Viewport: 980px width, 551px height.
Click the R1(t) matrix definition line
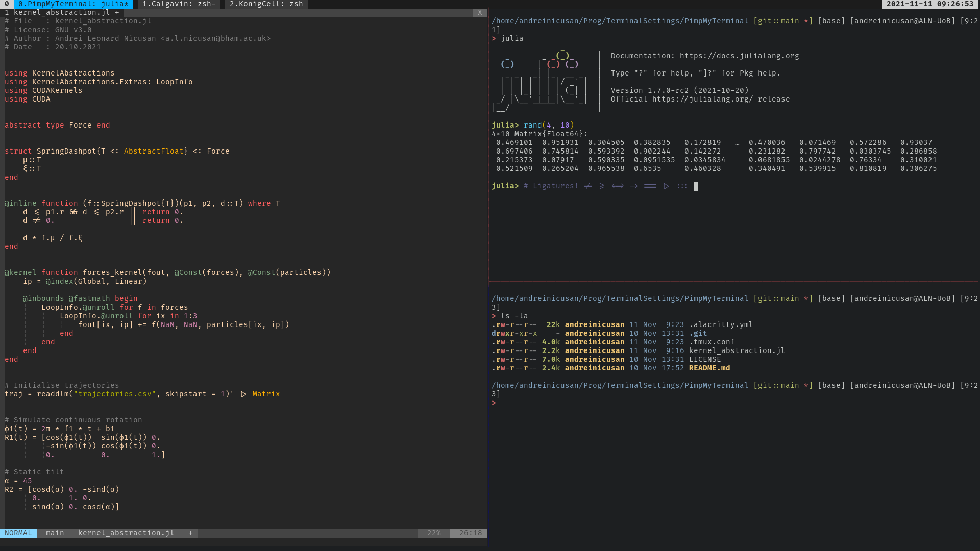pos(83,438)
